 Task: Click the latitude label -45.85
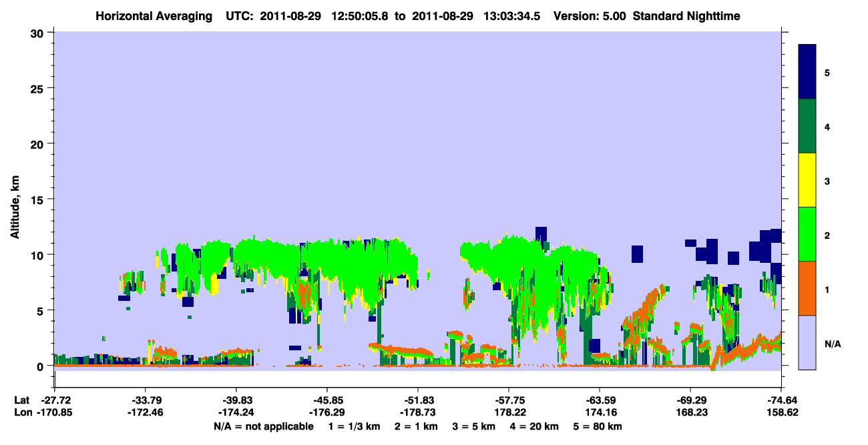click(327, 400)
